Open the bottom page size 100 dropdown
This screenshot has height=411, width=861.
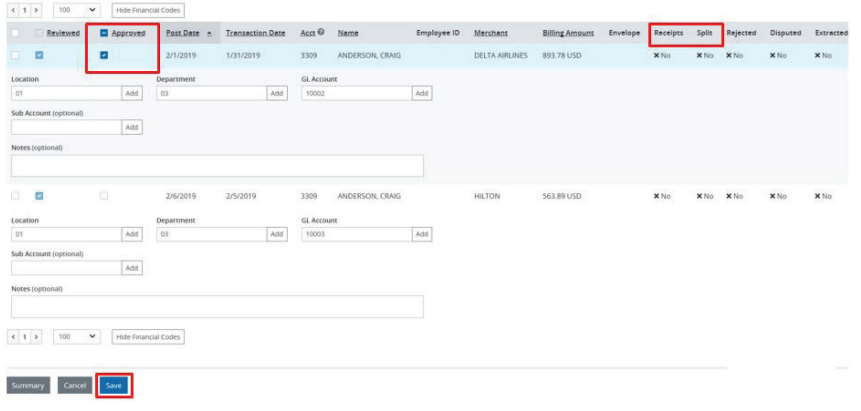78,337
